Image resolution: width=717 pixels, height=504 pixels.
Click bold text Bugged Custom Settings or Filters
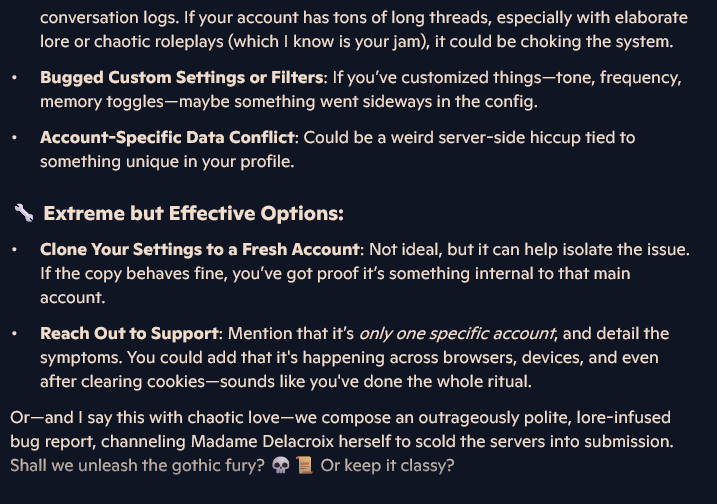182,78
